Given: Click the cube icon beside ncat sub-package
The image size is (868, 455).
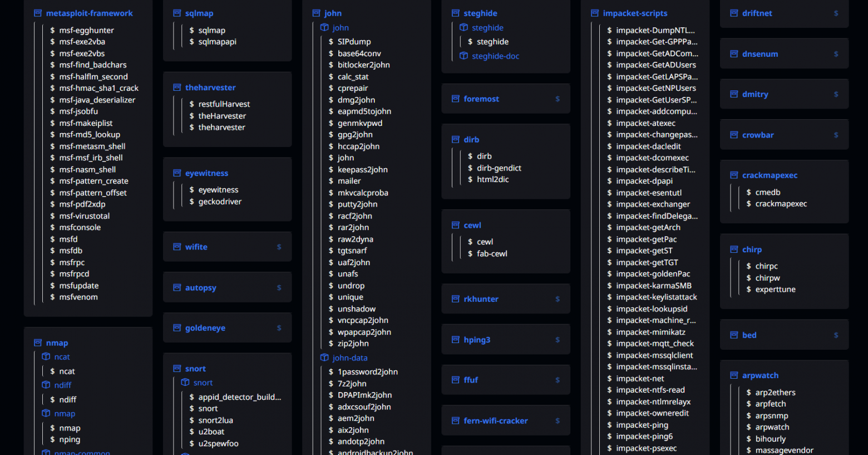Looking at the screenshot, I should [46, 356].
